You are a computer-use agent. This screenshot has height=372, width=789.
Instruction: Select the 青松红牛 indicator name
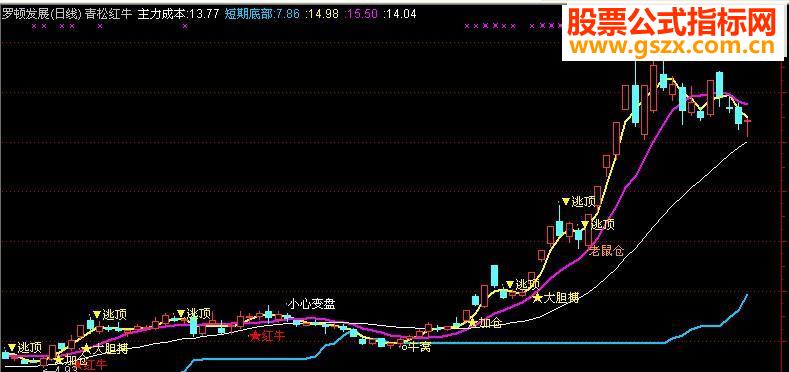[x=108, y=14]
